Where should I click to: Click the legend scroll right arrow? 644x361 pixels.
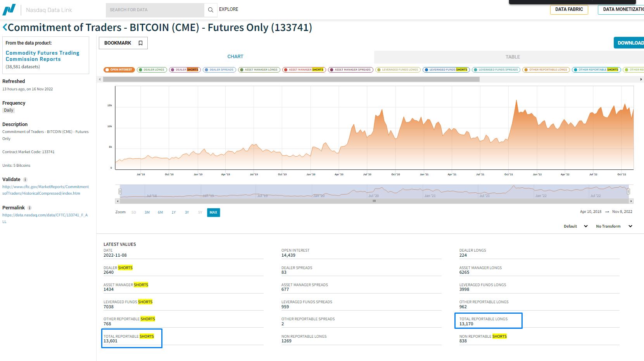coord(641,79)
